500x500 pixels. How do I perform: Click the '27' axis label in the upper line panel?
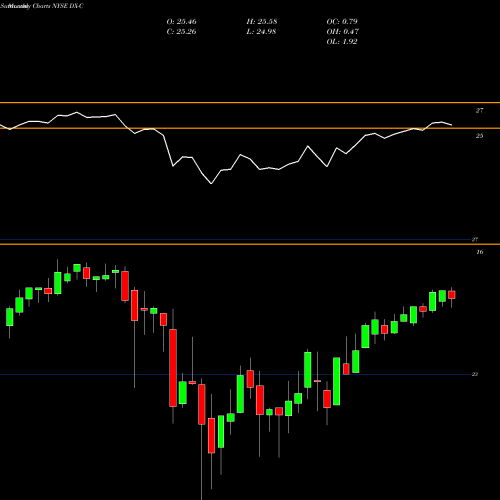tap(479, 111)
